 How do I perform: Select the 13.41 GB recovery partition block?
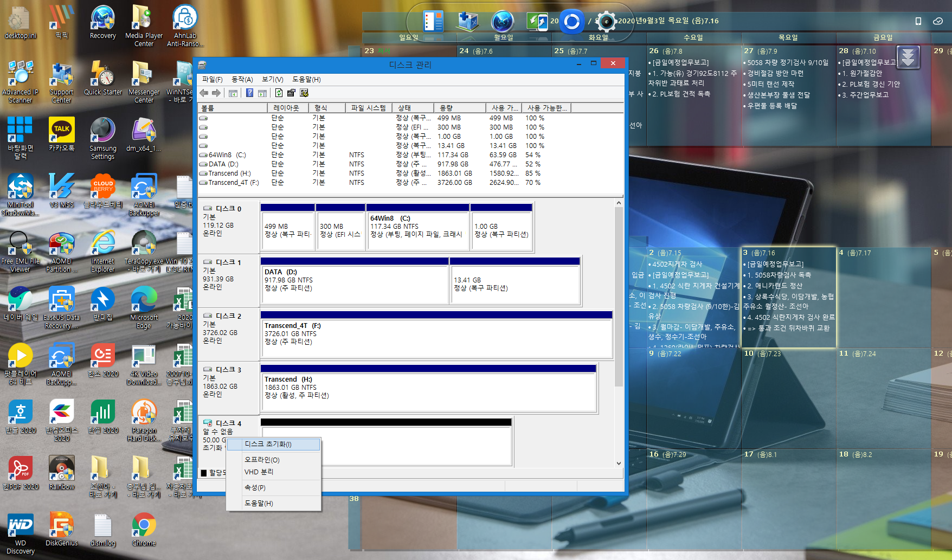tap(515, 281)
